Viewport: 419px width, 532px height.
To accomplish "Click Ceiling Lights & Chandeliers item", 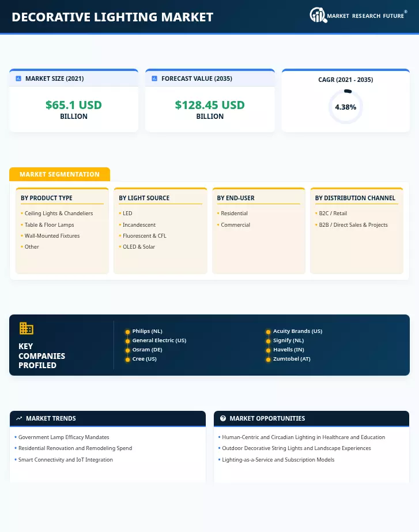I will (x=59, y=213).
